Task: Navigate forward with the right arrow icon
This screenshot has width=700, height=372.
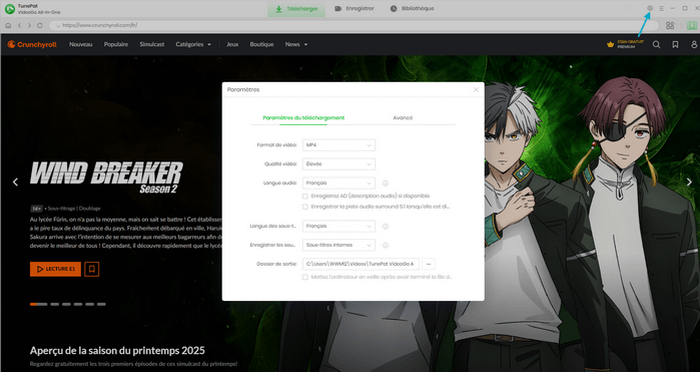Action: point(29,25)
